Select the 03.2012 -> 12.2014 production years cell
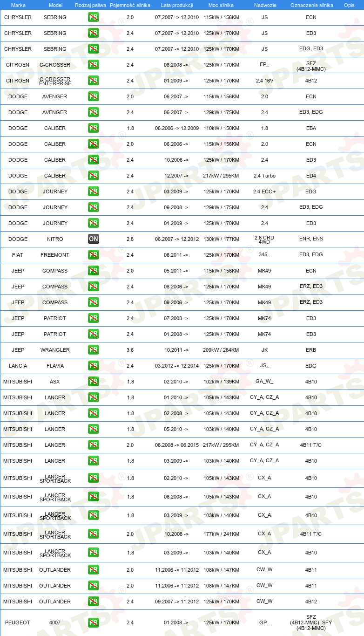The height and width of the screenshot is (636, 364). pos(177,366)
